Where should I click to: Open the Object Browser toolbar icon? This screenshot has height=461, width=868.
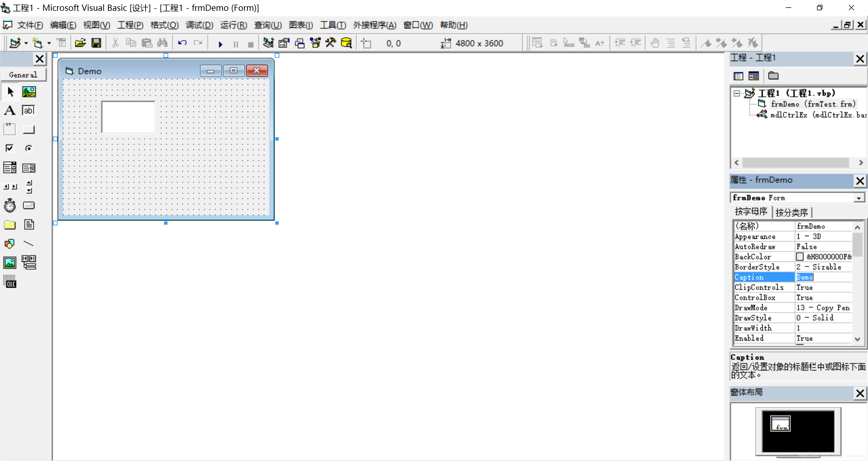point(315,43)
